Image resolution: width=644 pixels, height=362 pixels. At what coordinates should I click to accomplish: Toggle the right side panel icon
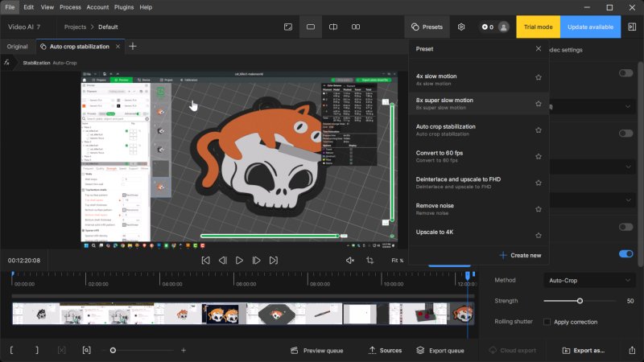click(632, 27)
